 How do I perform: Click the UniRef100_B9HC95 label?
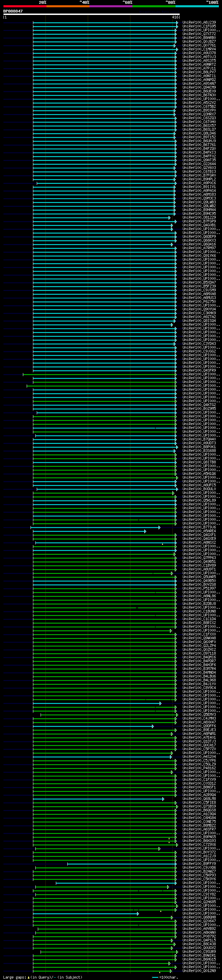coord(199,213)
